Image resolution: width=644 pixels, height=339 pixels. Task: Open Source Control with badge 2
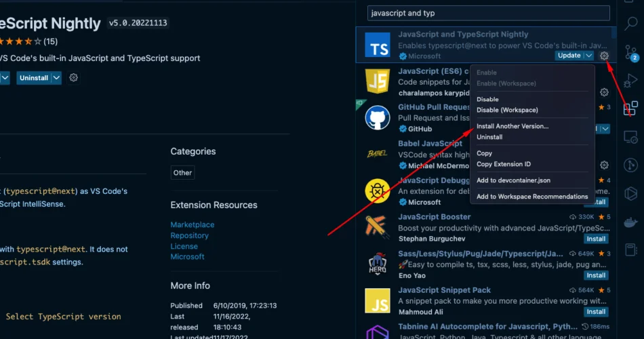[631, 53]
